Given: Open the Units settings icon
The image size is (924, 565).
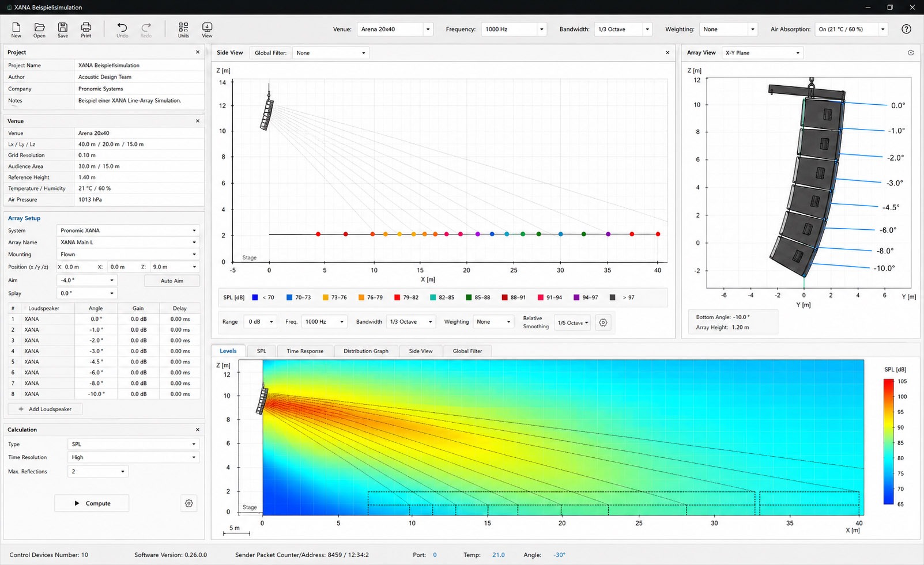Looking at the screenshot, I should pos(183,30).
